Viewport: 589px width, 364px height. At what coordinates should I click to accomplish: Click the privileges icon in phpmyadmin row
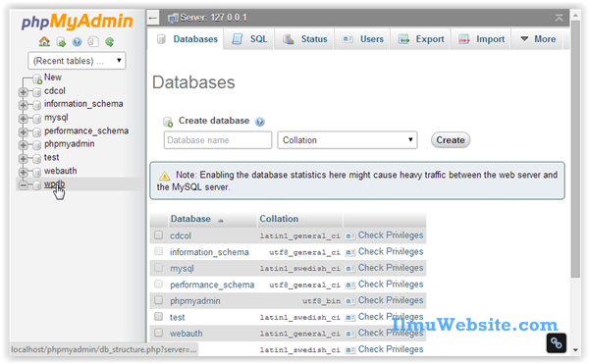tap(350, 301)
